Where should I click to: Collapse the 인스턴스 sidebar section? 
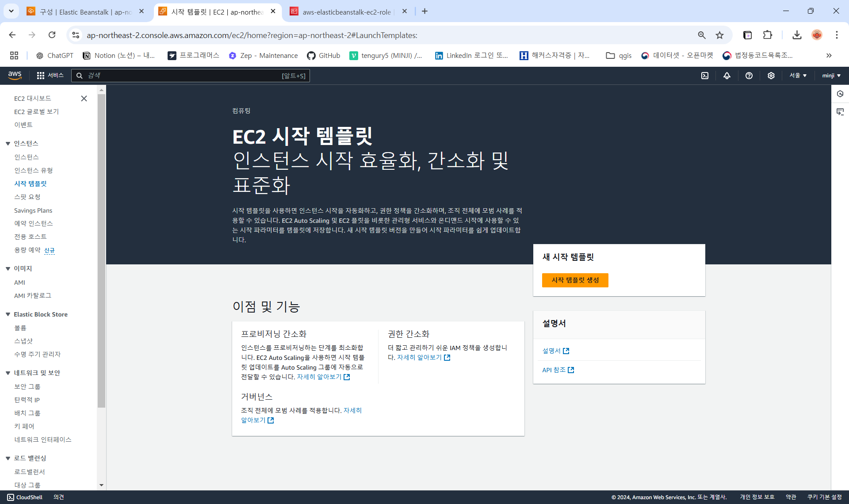[8, 143]
